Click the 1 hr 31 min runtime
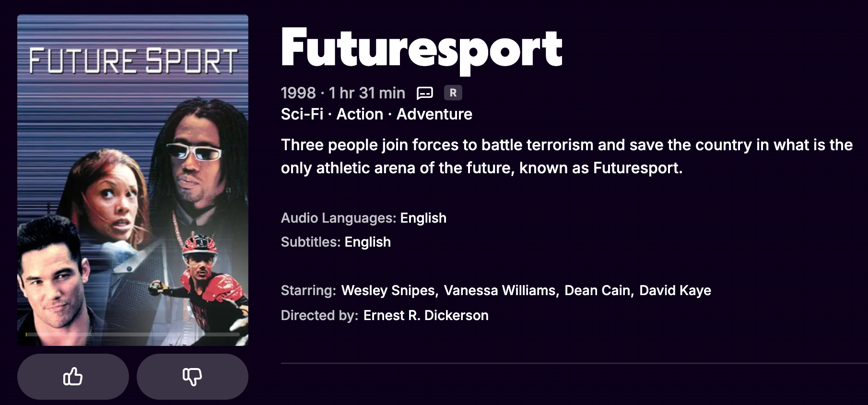868x405 pixels. coord(367,93)
